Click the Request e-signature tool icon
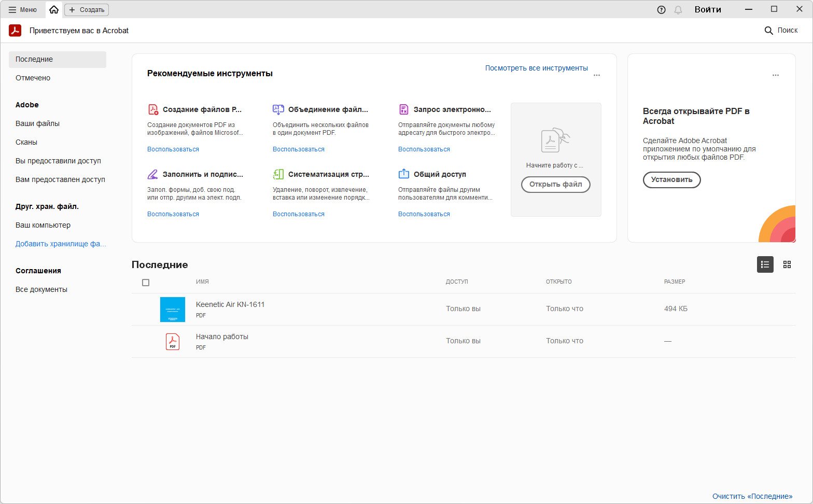This screenshot has height=504, width=813. pyautogui.click(x=404, y=109)
